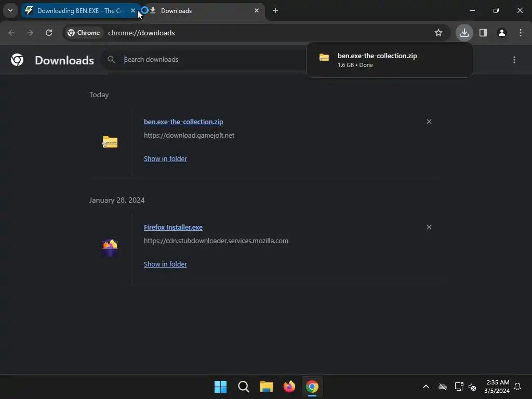532x399 pixels.
Task: Open Chrome's three-dot menu
Action: click(521, 33)
